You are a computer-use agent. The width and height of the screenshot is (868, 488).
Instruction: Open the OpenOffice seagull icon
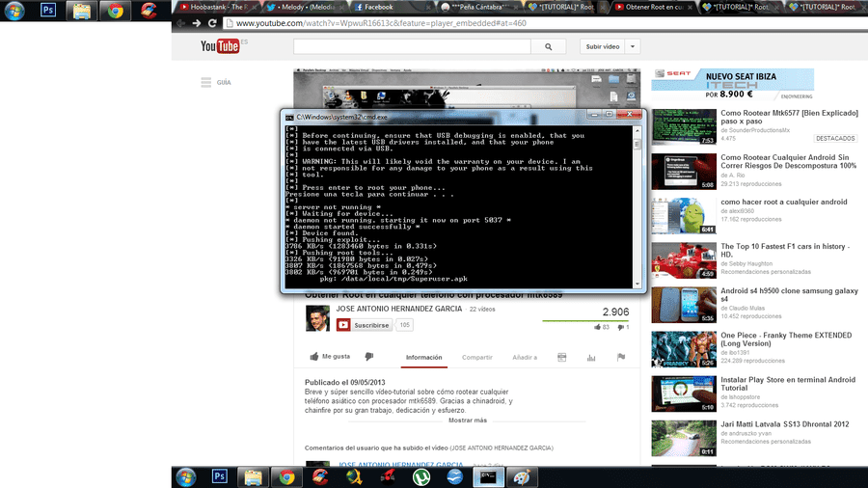point(454,477)
